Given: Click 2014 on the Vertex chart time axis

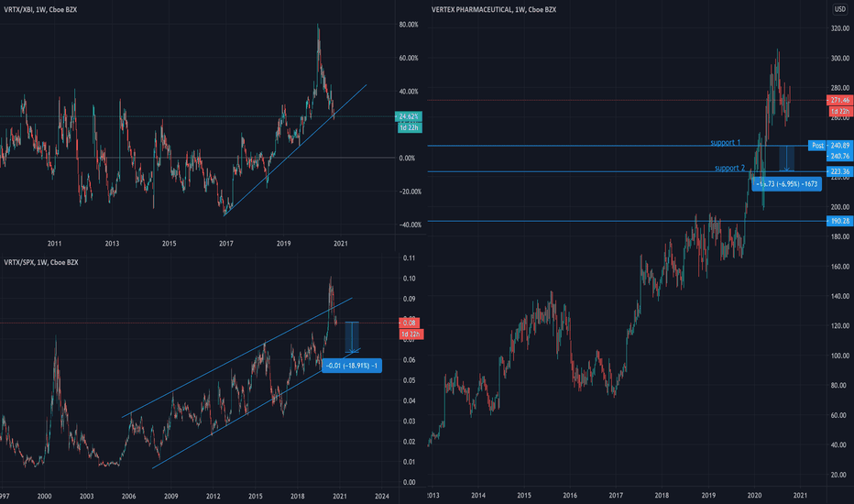Looking at the screenshot, I should tap(478, 496).
